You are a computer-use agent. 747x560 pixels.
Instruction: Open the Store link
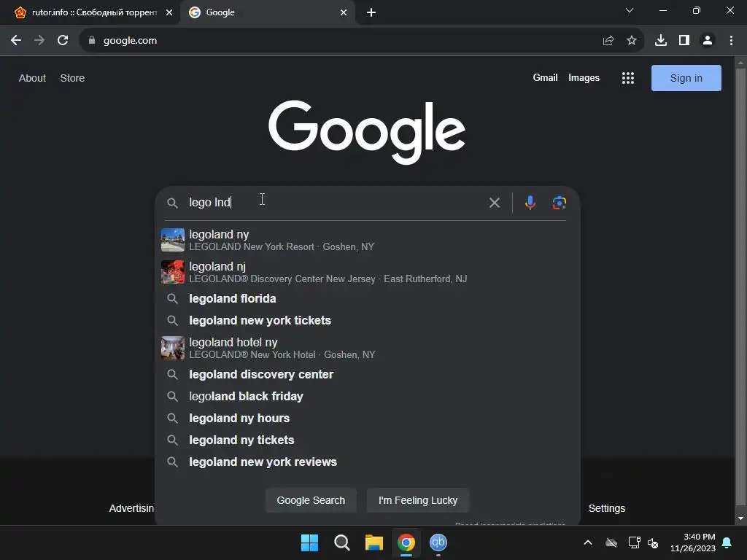(x=72, y=78)
